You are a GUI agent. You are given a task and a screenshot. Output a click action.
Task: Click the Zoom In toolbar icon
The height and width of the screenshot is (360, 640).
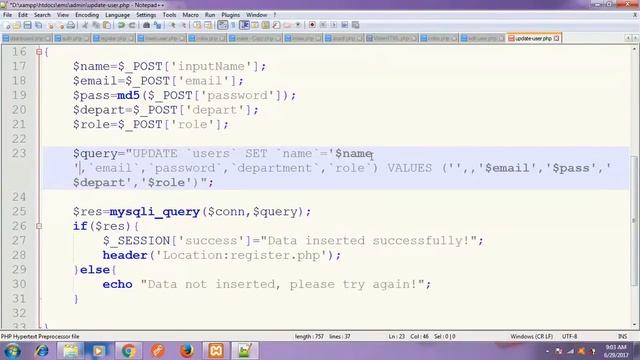pos(173,25)
